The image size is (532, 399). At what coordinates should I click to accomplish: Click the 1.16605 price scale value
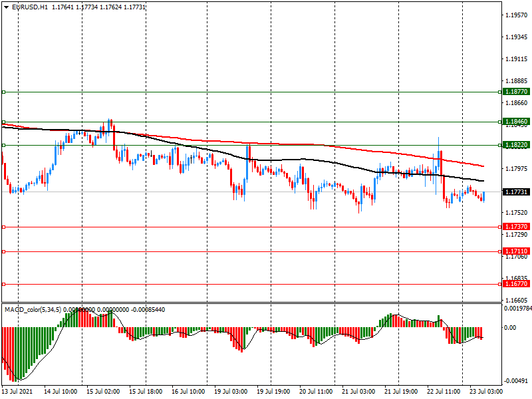(x=517, y=301)
